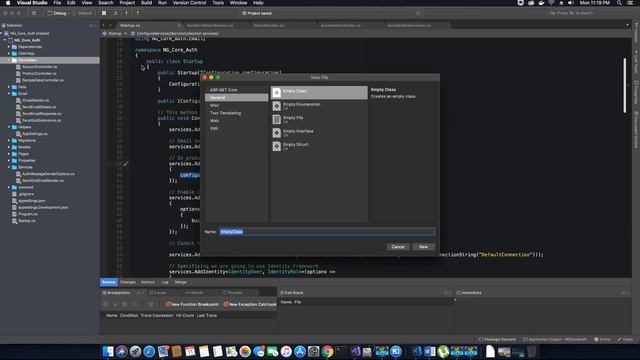The image size is (640, 360).
Task: Open the Tools menu
Action: (218, 3)
